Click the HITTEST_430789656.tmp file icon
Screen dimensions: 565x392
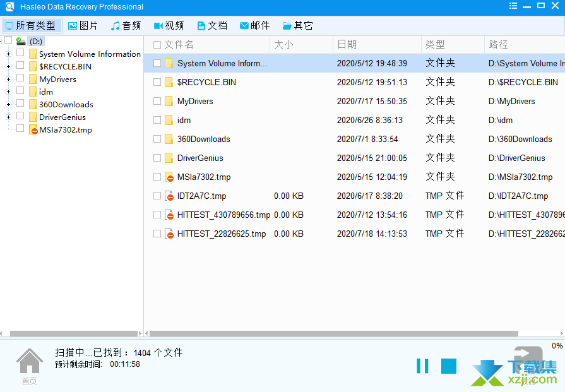169,215
